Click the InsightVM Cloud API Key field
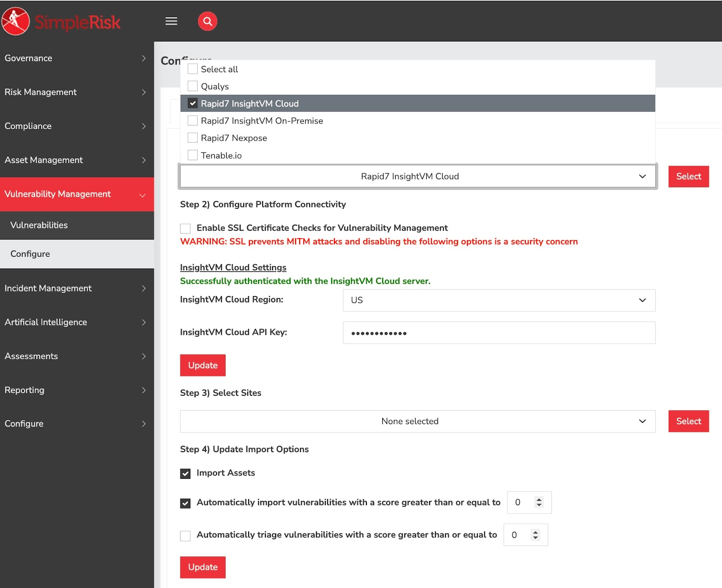Viewport: 722px width, 588px height. 498,333
